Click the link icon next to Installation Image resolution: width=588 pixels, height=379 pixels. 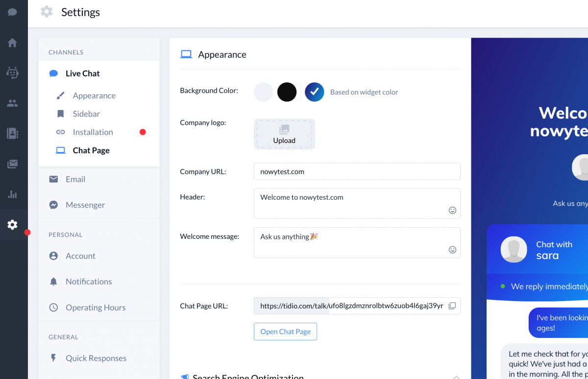[x=60, y=132]
